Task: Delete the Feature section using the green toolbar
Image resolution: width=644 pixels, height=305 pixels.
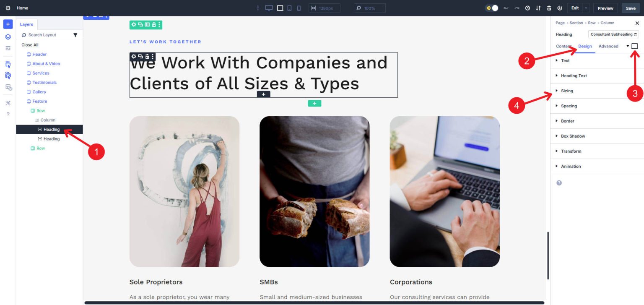Action: pos(154,25)
